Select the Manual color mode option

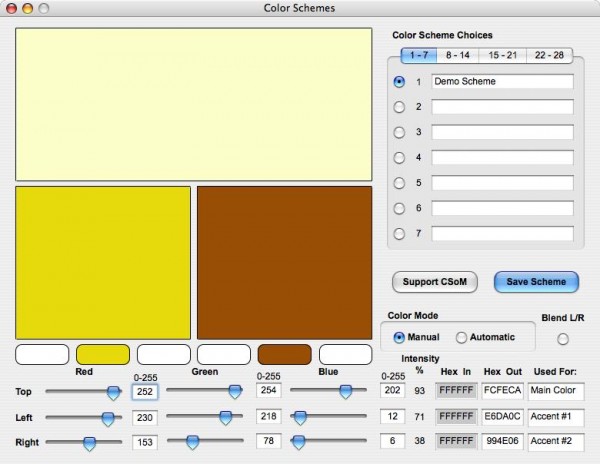point(400,337)
